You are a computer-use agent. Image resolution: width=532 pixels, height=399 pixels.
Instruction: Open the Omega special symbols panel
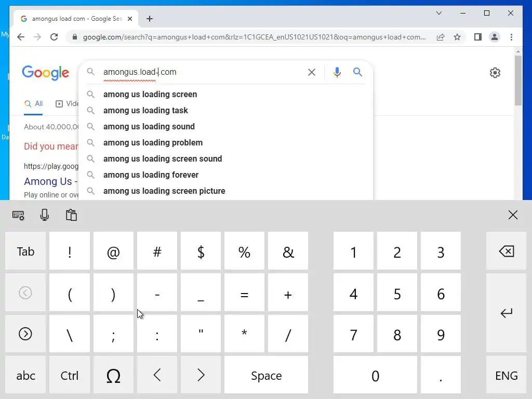point(113,375)
